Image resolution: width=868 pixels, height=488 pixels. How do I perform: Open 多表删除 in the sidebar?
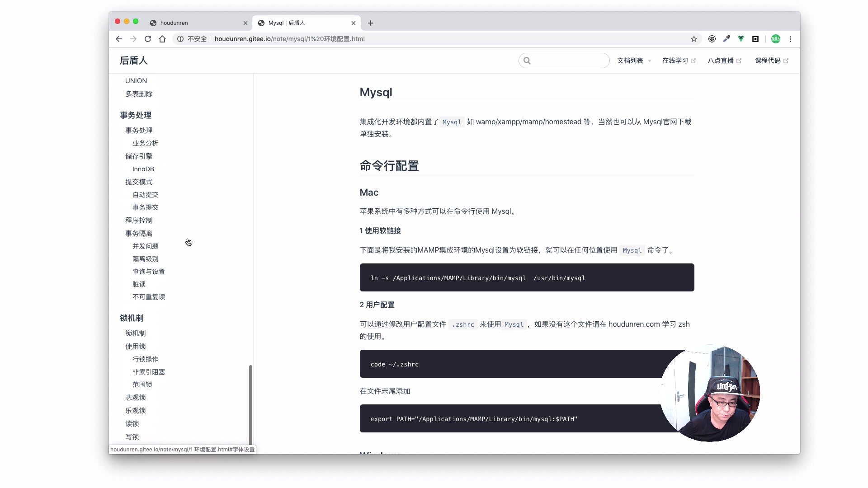[139, 94]
